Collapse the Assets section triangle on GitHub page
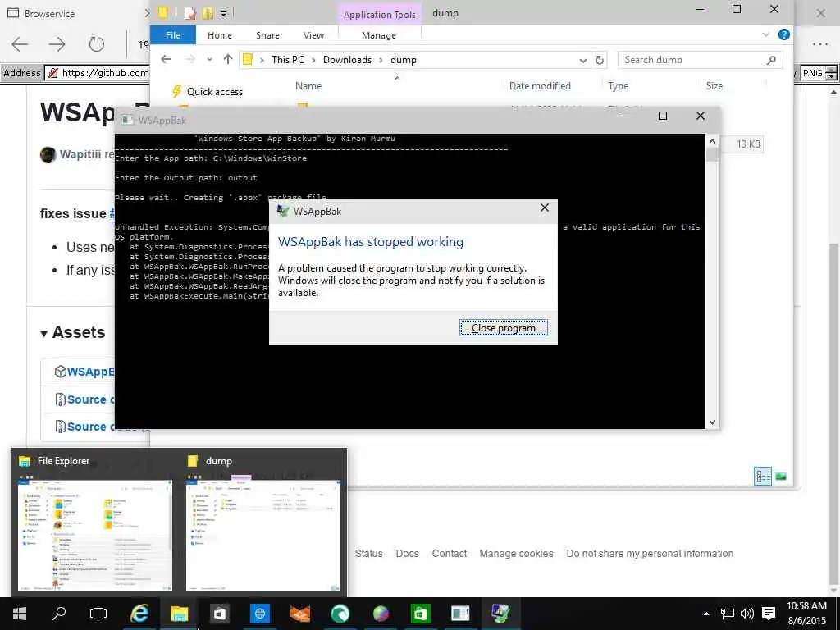The width and height of the screenshot is (840, 630). 44,334
